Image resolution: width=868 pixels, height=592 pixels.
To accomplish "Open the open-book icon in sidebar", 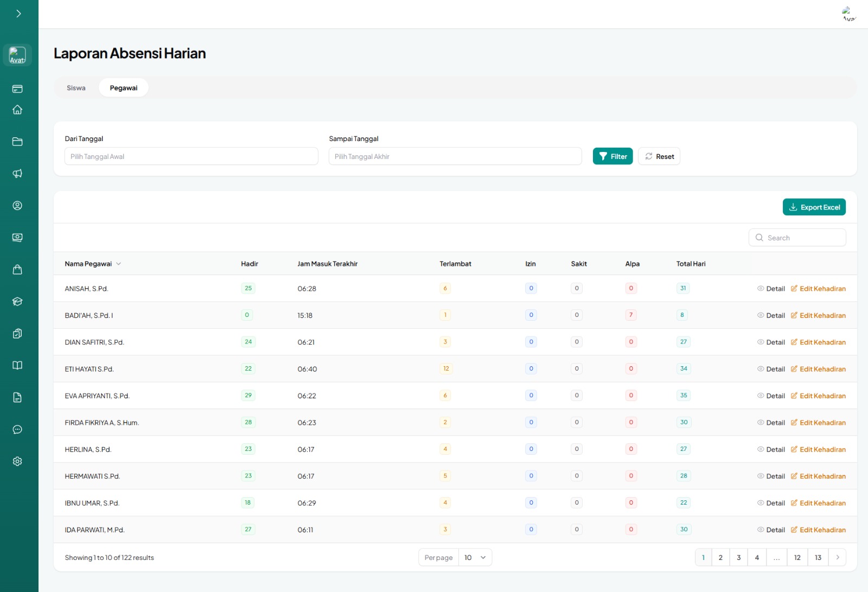I will pos(17,365).
